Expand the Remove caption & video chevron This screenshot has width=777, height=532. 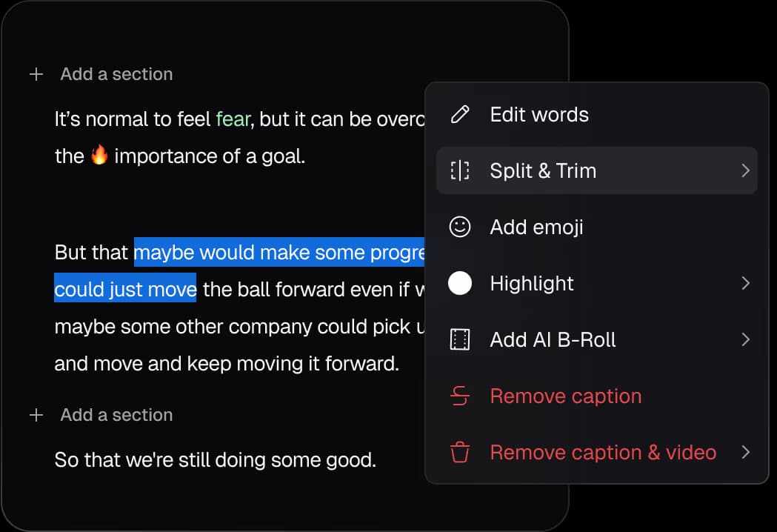[x=745, y=452]
